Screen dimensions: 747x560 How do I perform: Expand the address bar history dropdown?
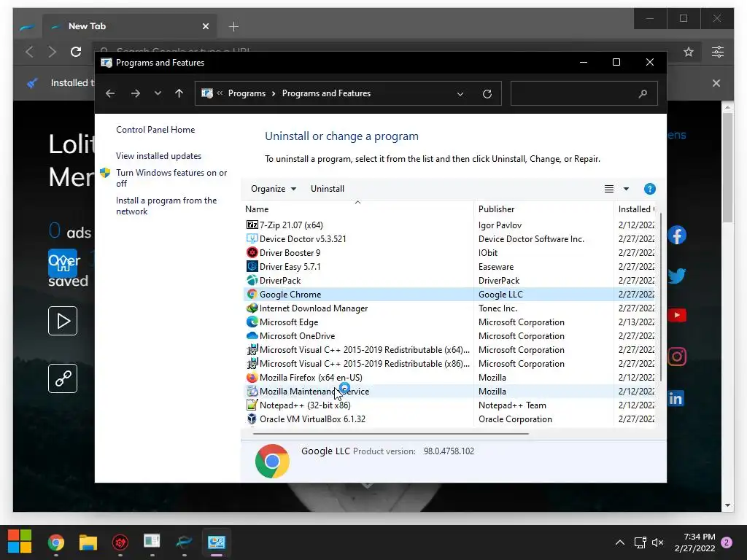(460, 94)
